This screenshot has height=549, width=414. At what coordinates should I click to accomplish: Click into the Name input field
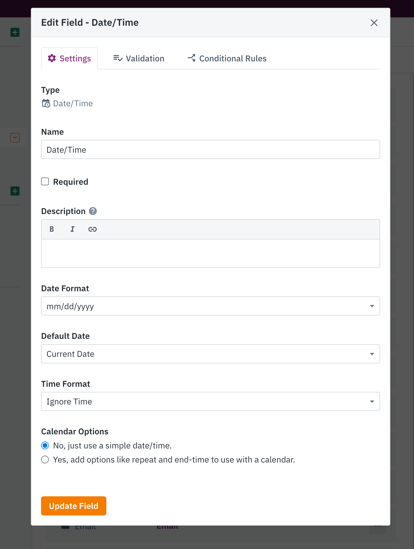(x=210, y=150)
